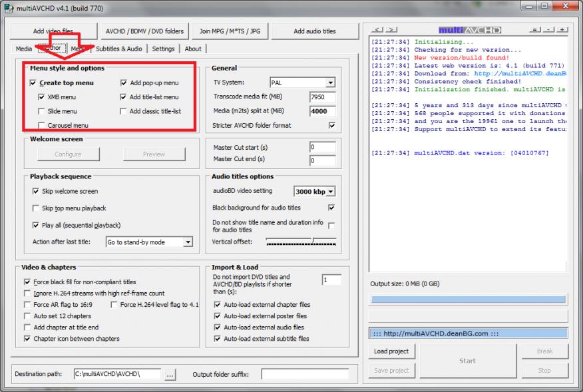
Task: Click AVCHD / BDMV / DVD folders button
Action: [x=144, y=31]
